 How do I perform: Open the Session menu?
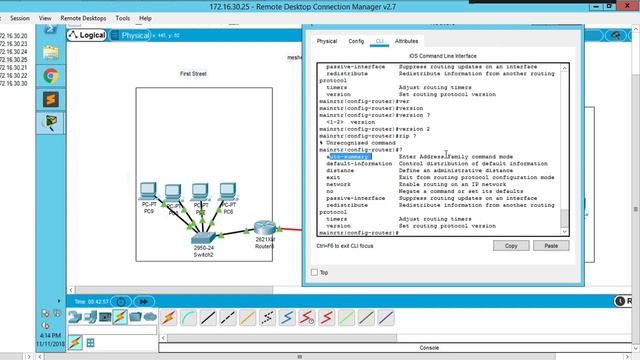click(x=20, y=18)
